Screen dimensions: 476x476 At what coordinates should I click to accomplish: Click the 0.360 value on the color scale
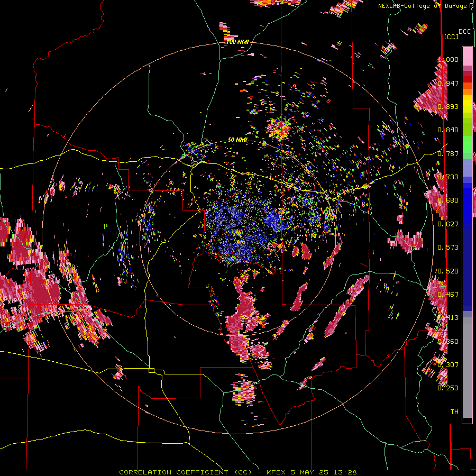point(448,341)
